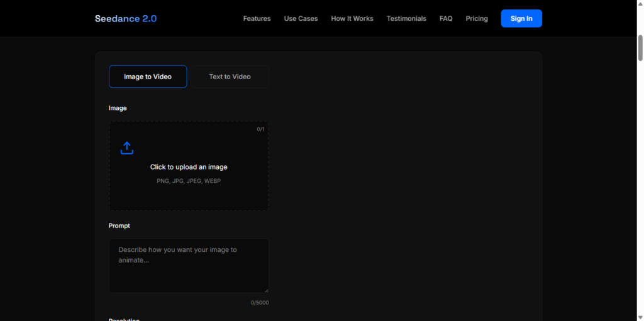Open the Features section link
Screen dimensions: 644x321
tap(257, 19)
